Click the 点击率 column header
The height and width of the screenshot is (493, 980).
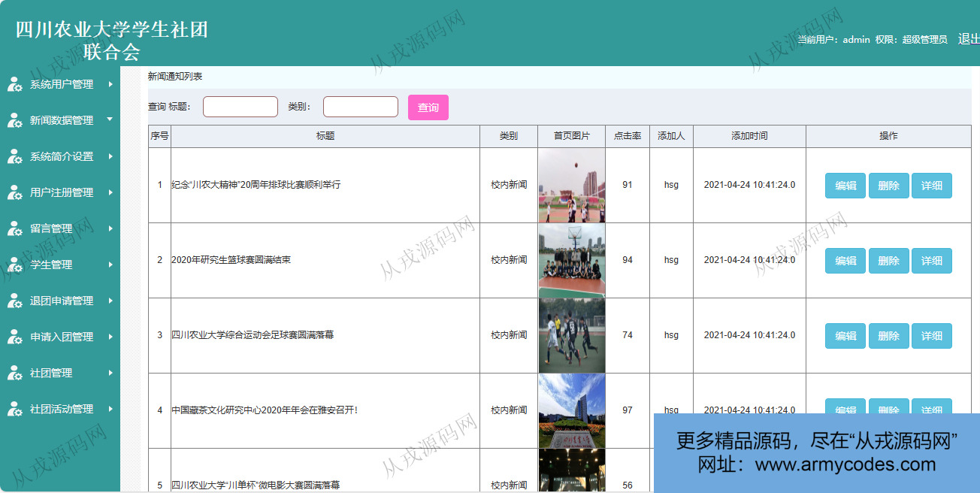click(x=628, y=136)
